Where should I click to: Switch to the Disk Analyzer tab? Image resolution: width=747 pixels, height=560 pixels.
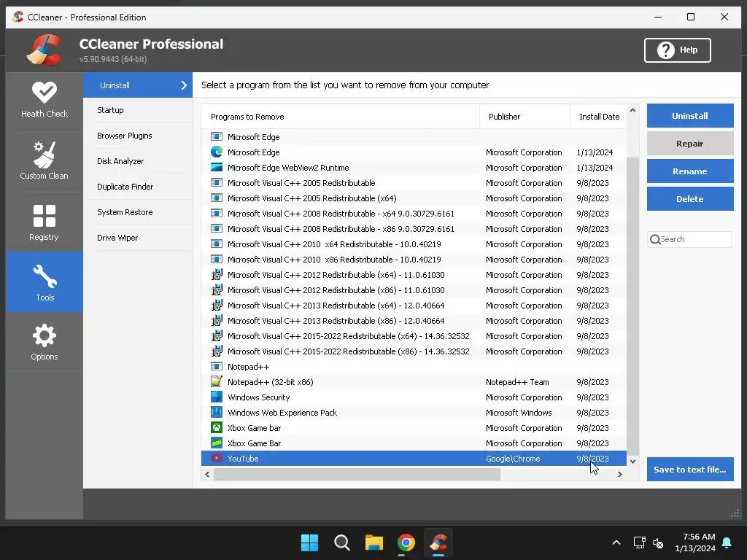point(138,161)
